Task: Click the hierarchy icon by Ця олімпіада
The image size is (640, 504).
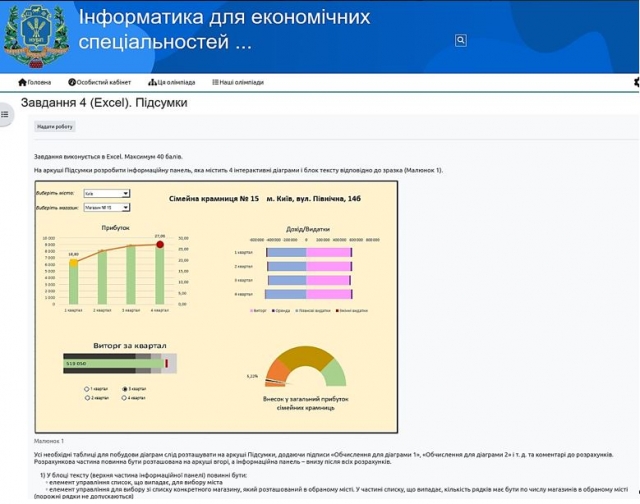Action: pyautogui.click(x=152, y=82)
